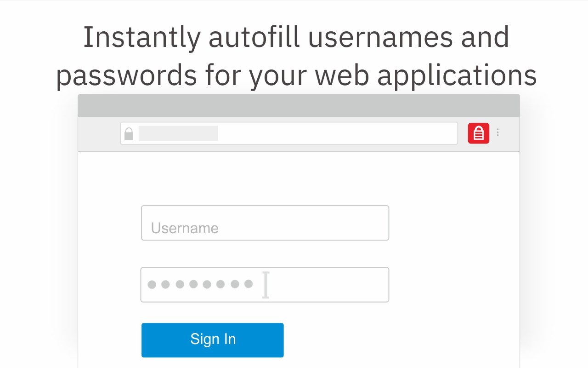
Task: Click inside the Username field
Action: [265, 223]
